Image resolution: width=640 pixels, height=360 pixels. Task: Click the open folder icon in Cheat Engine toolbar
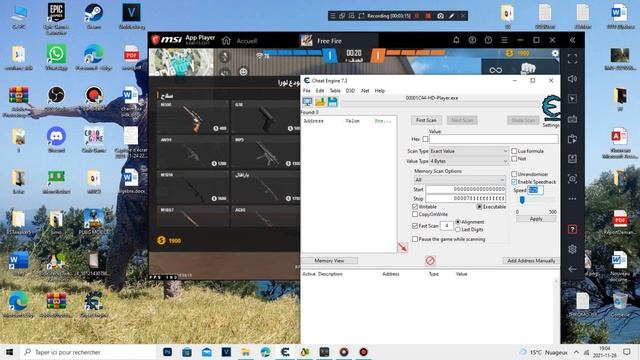(x=320, y=102)
